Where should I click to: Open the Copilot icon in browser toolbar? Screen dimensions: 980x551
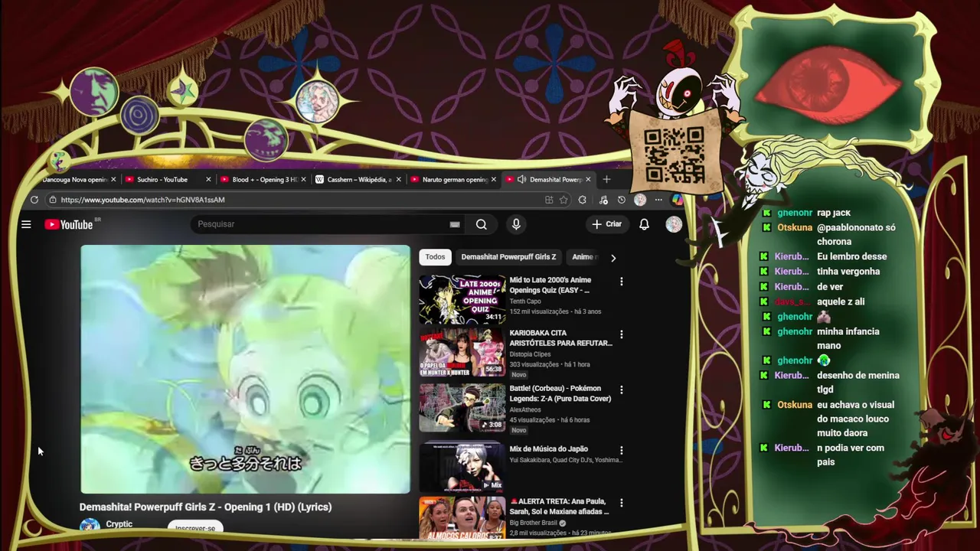[678, 200]
